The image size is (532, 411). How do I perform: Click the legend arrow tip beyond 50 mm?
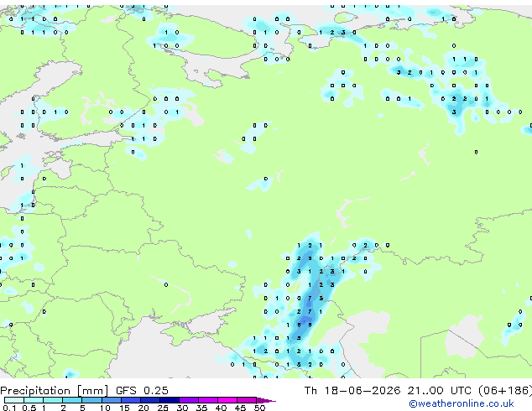(266, 401)
